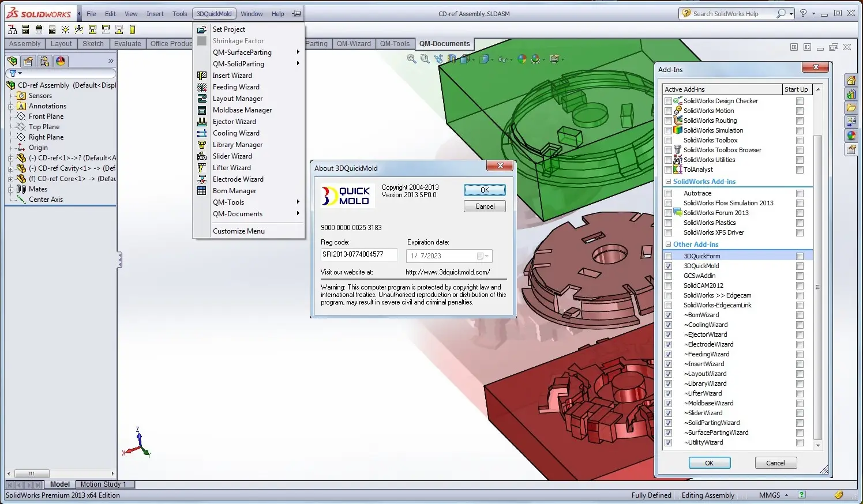Check the SolidCAM2012 add-in checkbox
This screenshot has height=504, width=863.
point(669,285)
